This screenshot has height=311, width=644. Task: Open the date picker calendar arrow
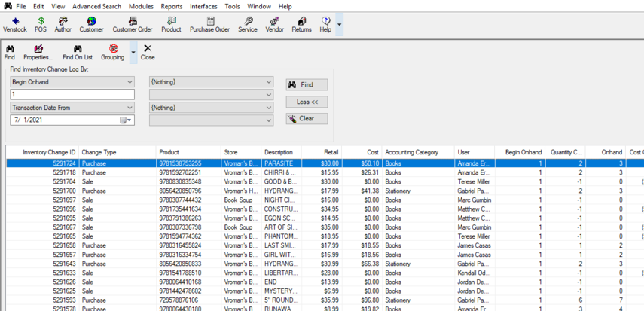point(126,120)
